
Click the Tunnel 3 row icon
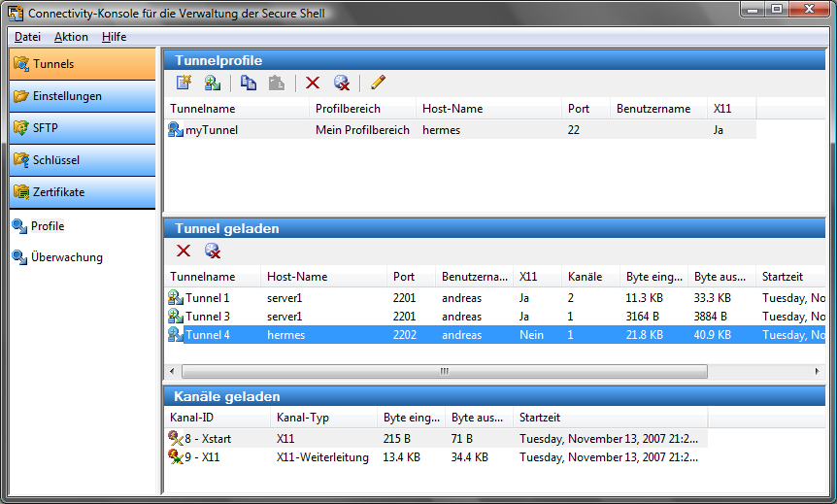[176, 316]
